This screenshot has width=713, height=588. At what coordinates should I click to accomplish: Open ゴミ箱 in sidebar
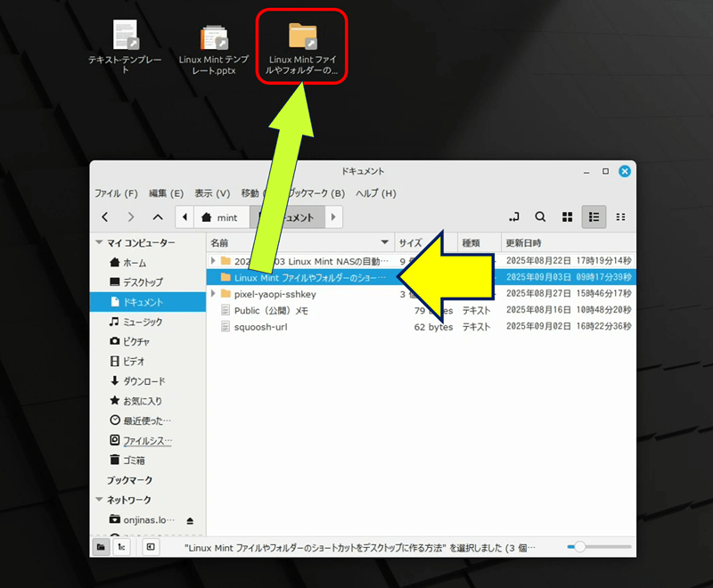click(x=148, y=460)
